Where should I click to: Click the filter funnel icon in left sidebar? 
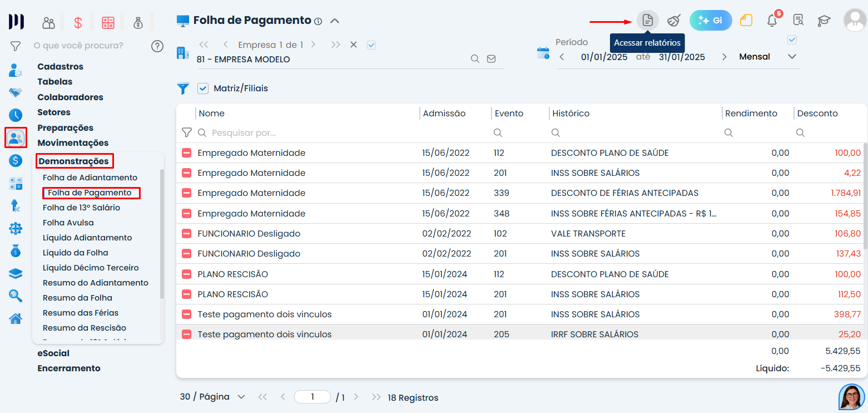coord(16,46)
